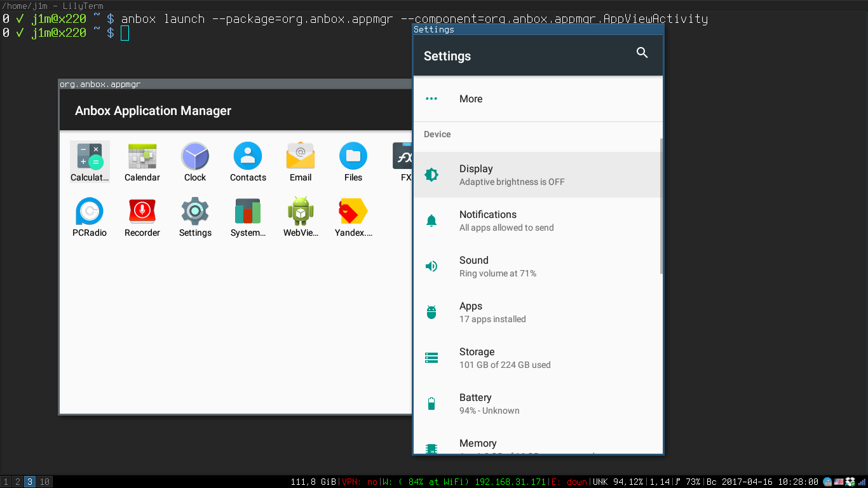Image resolution: width=868 pixels, height=488 pixels.
Task: Click the Telegram tray icon
Action: click(828, 482)
